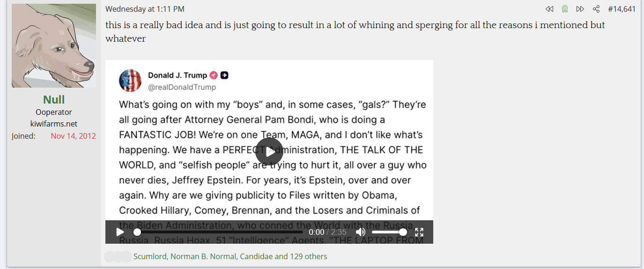Click the Nov 14, 2012 join date
Screen dimensions: 644x269
73,136
